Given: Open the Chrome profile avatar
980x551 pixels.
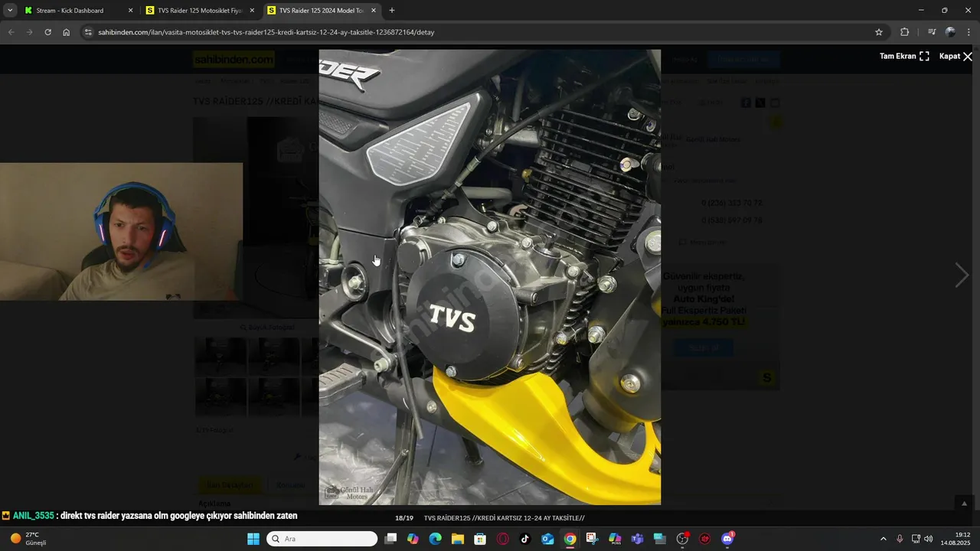Looking at the screenshot, I should (x=950, y=32).
